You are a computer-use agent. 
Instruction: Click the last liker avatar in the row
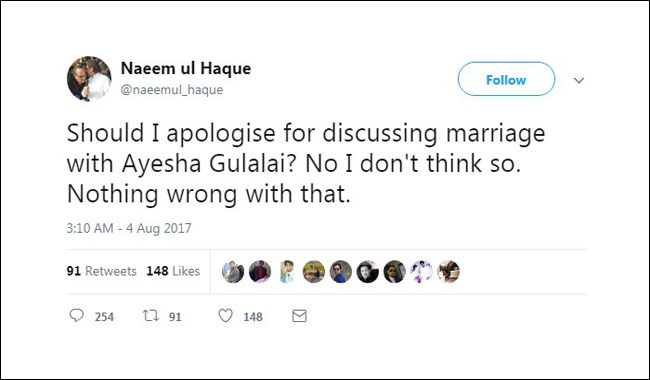449,272
